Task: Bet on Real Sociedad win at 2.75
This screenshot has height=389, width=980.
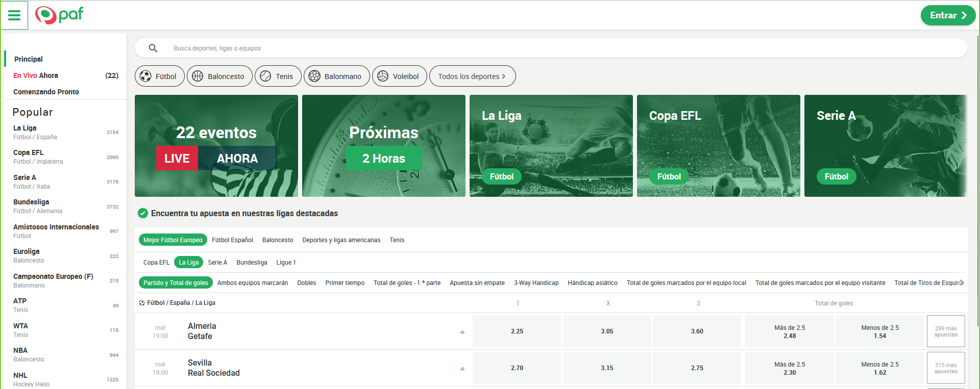Action: click(697, 368)
